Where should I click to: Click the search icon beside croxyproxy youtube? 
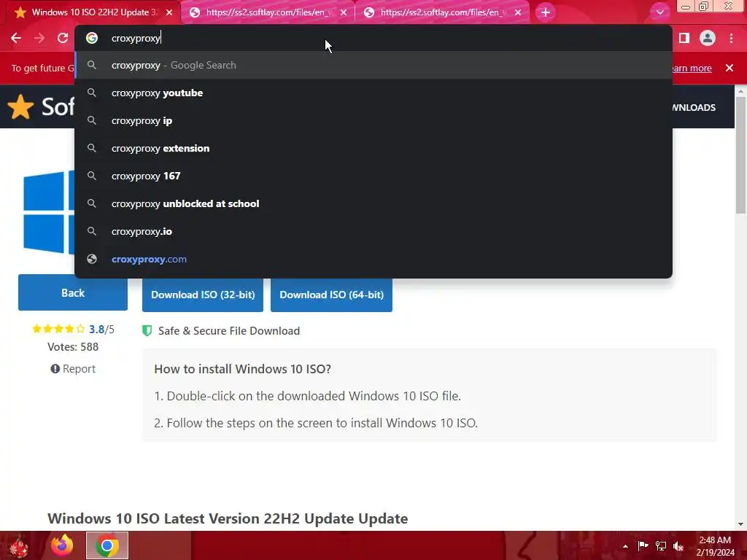tap(92, 93)
